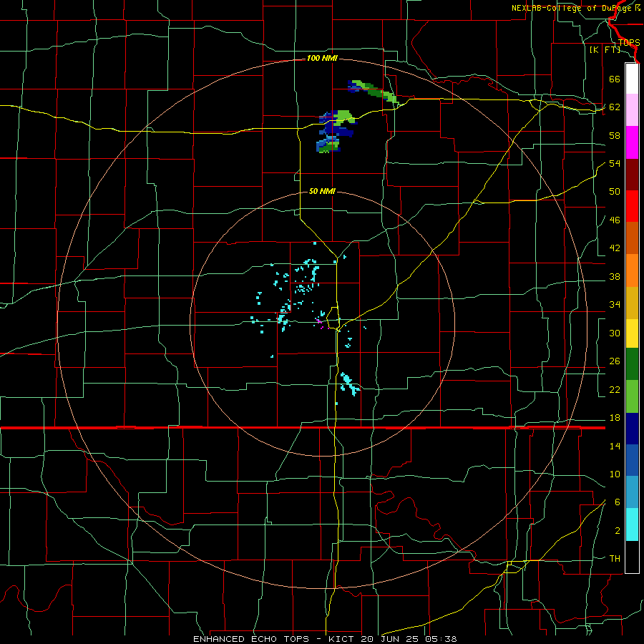Click the 34 scale label
644x644 pixels.
[615, 305]
